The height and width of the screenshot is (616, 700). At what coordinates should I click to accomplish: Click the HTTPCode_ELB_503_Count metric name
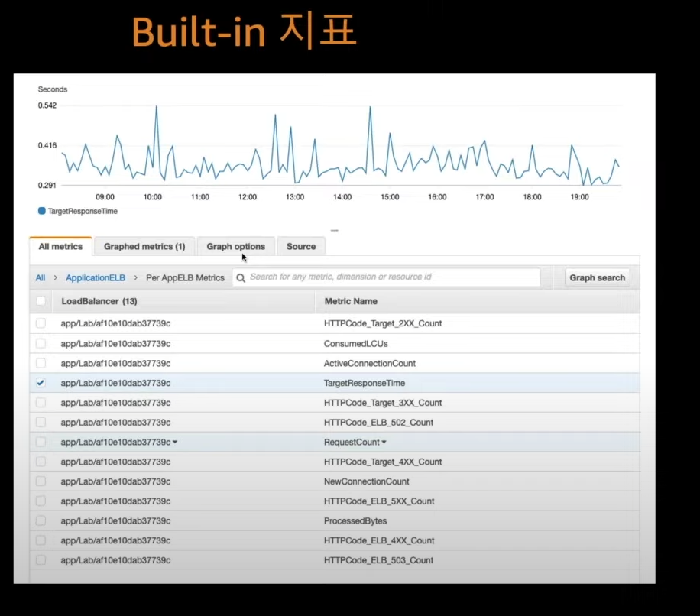(x=378, y=560)
